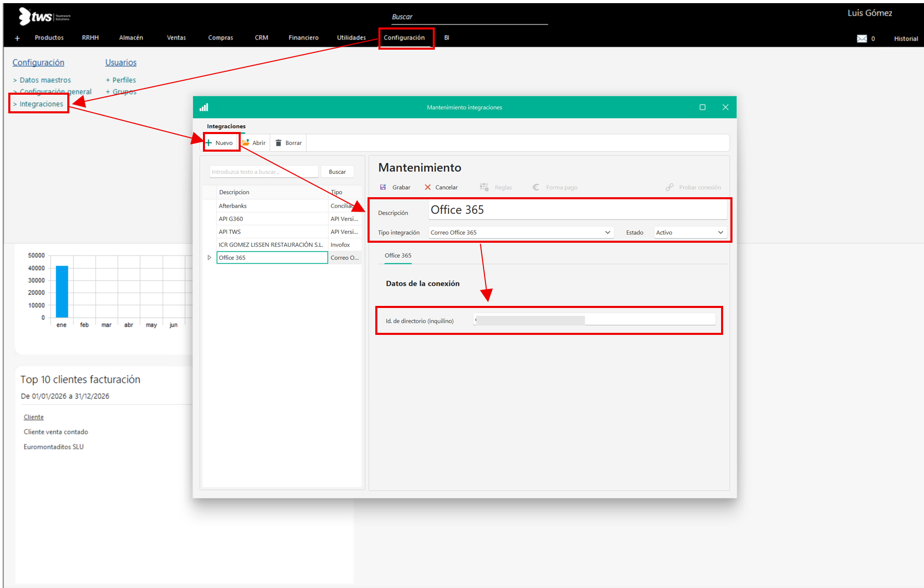Screen dimensions: 924x588
Task: Click the Nuevo plus icon
Action: click(209, 143)
